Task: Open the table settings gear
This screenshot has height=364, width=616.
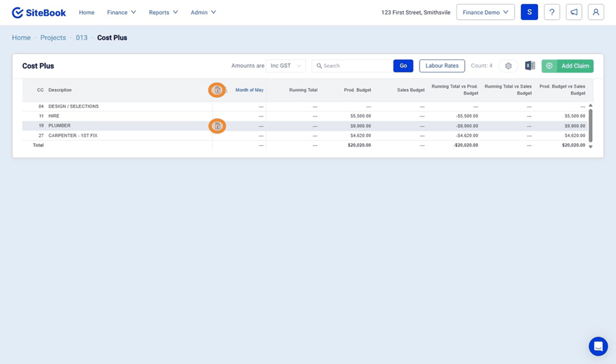Action: tap(508, 66)
